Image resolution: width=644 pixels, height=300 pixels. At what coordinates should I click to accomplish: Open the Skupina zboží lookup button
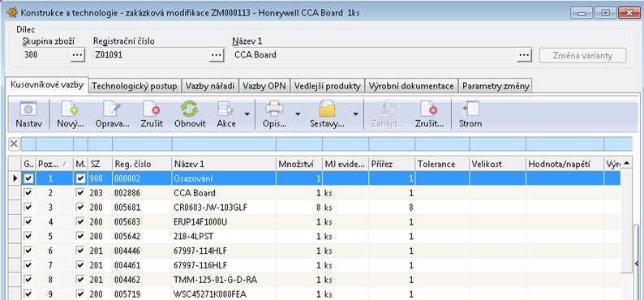77,54
